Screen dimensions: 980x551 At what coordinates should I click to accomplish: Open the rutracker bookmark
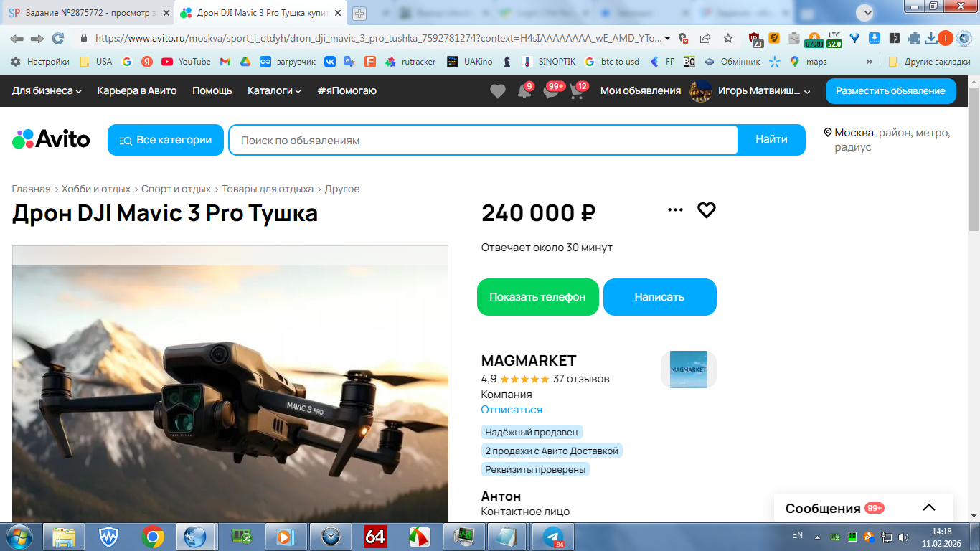pos(410,62)
